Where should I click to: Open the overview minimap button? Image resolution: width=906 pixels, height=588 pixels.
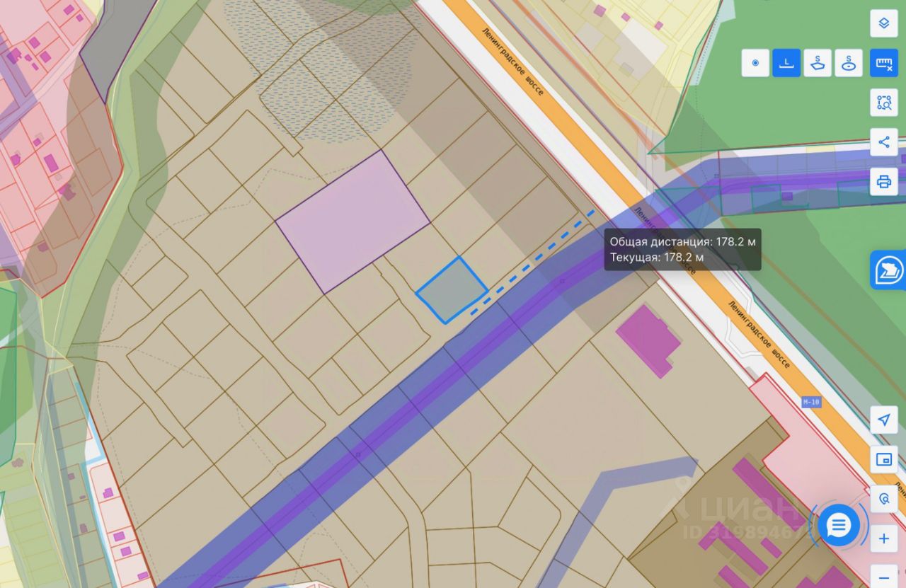pos(883,459)
